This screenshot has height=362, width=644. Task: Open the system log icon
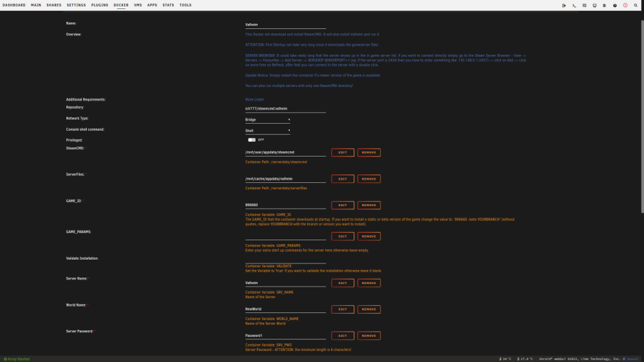click(x=605, y=5)
